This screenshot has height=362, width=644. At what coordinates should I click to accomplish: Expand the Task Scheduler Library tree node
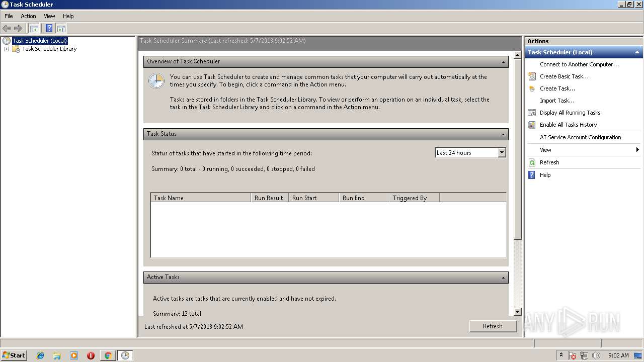pos(7,49)
